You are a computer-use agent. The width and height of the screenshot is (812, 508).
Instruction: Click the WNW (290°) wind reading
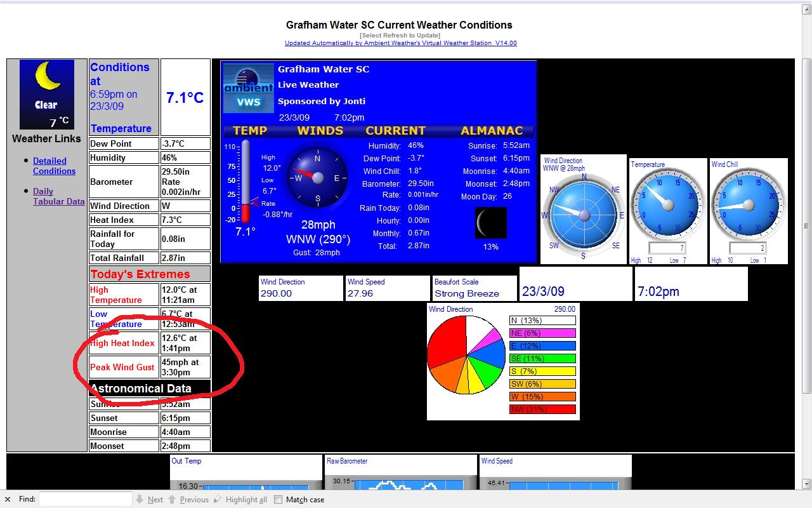318,239
